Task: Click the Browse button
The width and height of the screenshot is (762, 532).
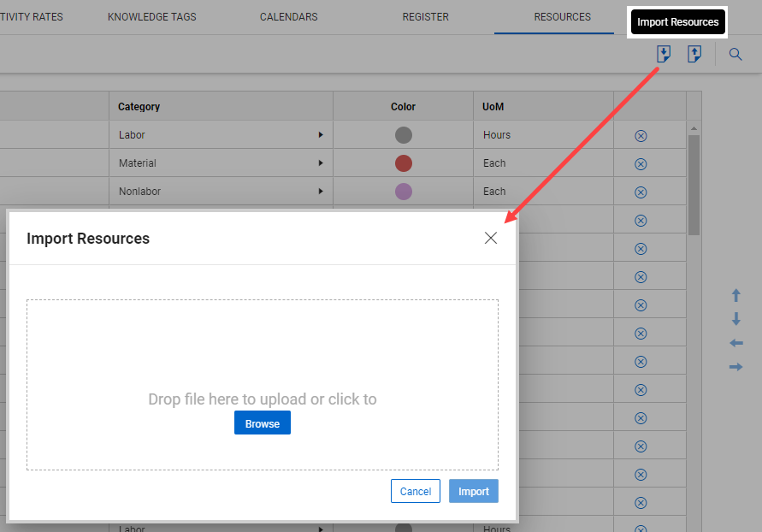Action: [x=263, y=423]
